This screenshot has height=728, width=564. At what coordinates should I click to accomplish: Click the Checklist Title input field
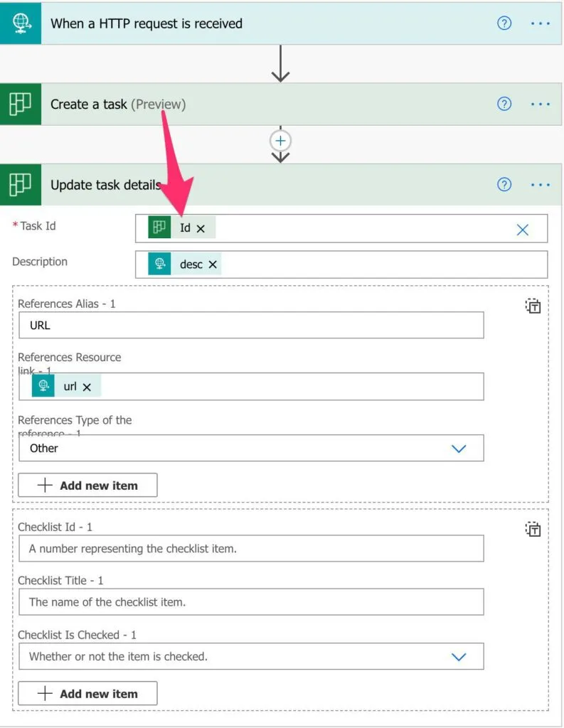[250, 602]
